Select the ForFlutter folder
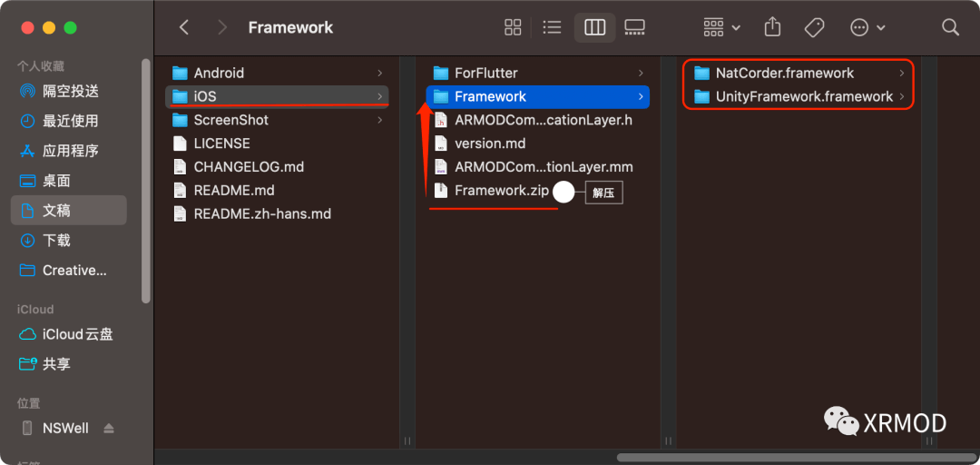 point(537,74)
